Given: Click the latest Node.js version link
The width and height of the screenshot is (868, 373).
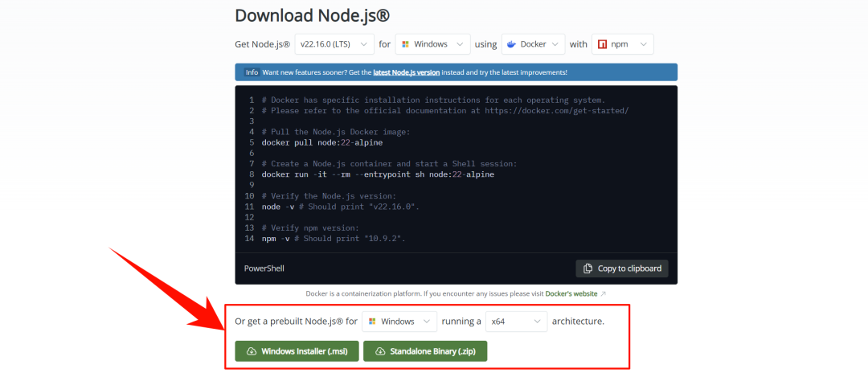Looking at the screenshot, I should [x=407, y=72].
